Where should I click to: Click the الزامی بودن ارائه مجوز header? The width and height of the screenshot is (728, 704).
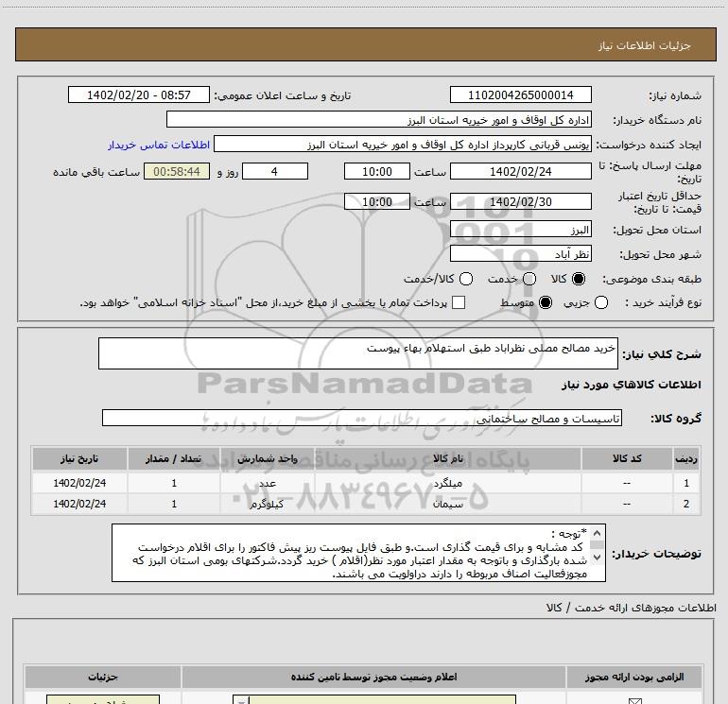pos(634,678)
